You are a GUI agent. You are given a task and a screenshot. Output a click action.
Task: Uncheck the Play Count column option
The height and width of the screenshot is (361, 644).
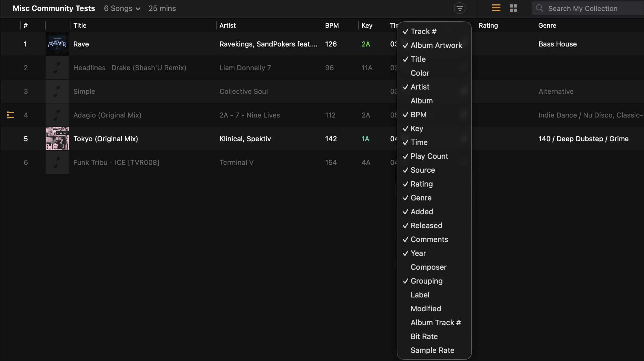pos(429,156)
